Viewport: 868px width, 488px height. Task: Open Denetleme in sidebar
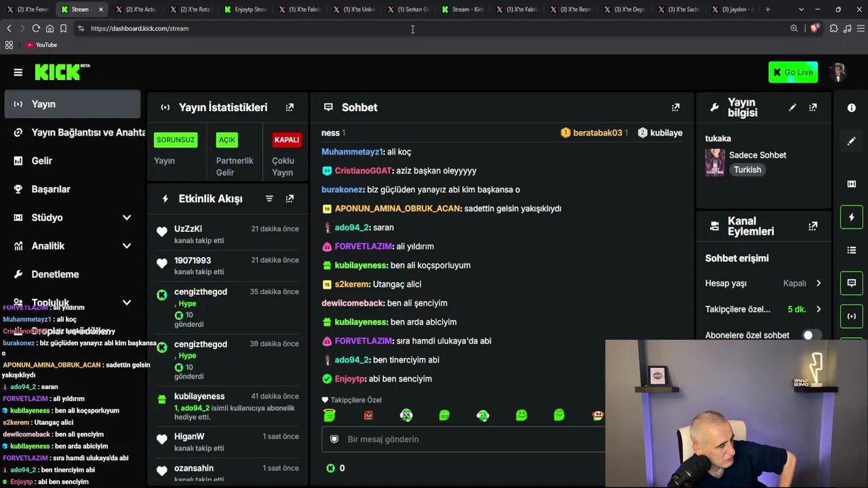(x=73, y=274)
